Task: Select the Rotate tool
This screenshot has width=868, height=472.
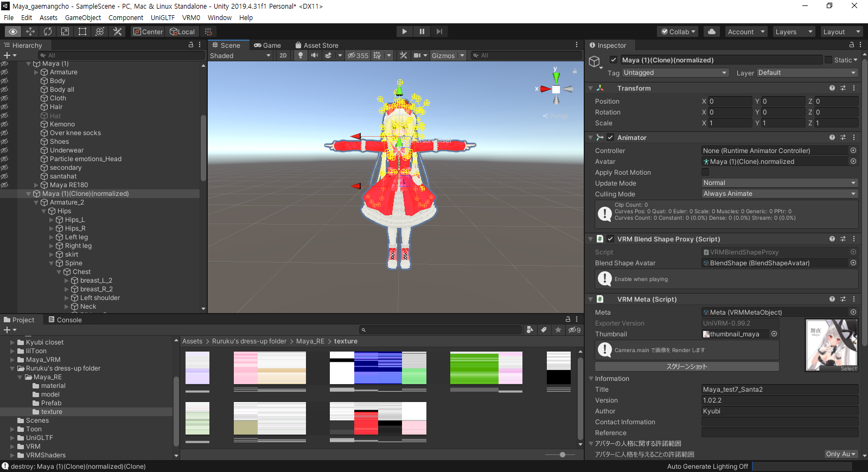Action: point(48,31)
